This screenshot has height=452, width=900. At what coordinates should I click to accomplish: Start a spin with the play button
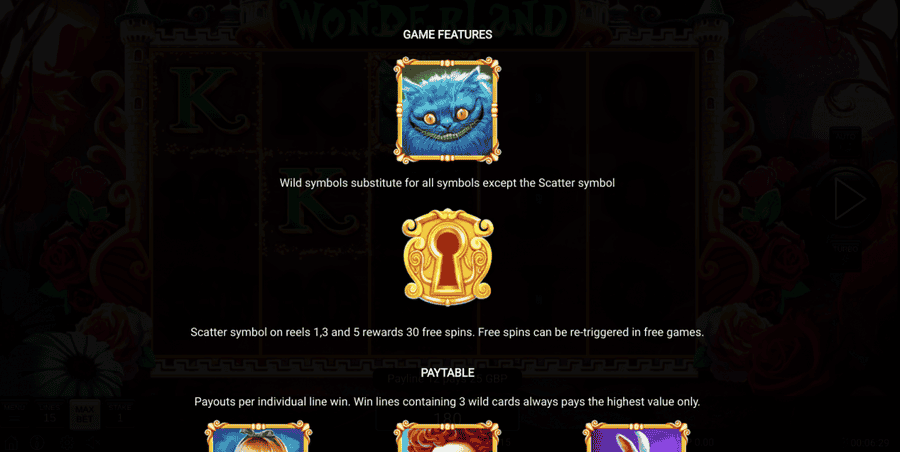coord(847,199)
